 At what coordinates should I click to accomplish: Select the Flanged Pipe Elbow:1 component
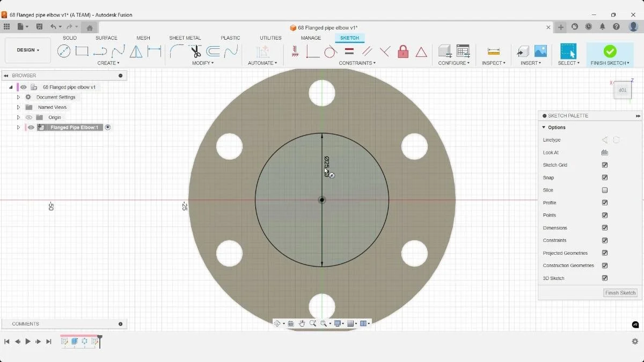(x=74, y=128)
